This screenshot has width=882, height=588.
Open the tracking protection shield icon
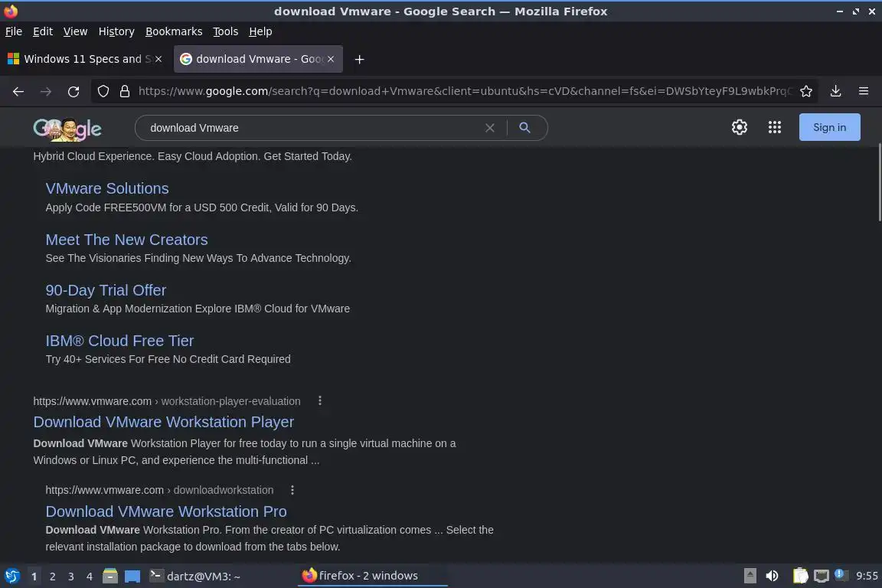click(103, 91)
